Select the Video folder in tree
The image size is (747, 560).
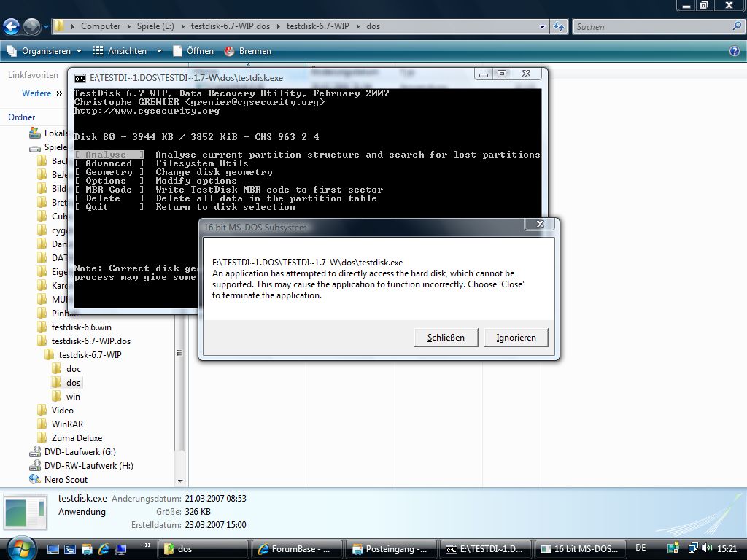tap(63, 410)
